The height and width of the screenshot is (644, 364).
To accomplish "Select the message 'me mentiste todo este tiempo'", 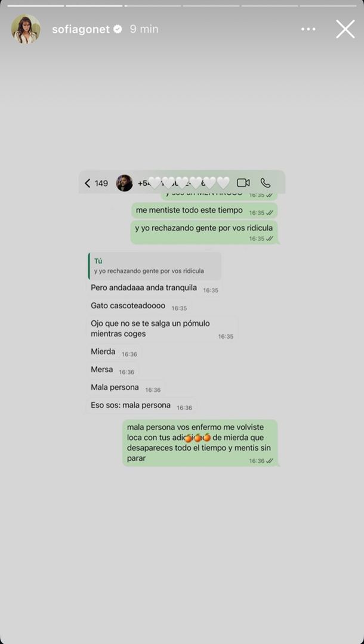I will (204, 210).
